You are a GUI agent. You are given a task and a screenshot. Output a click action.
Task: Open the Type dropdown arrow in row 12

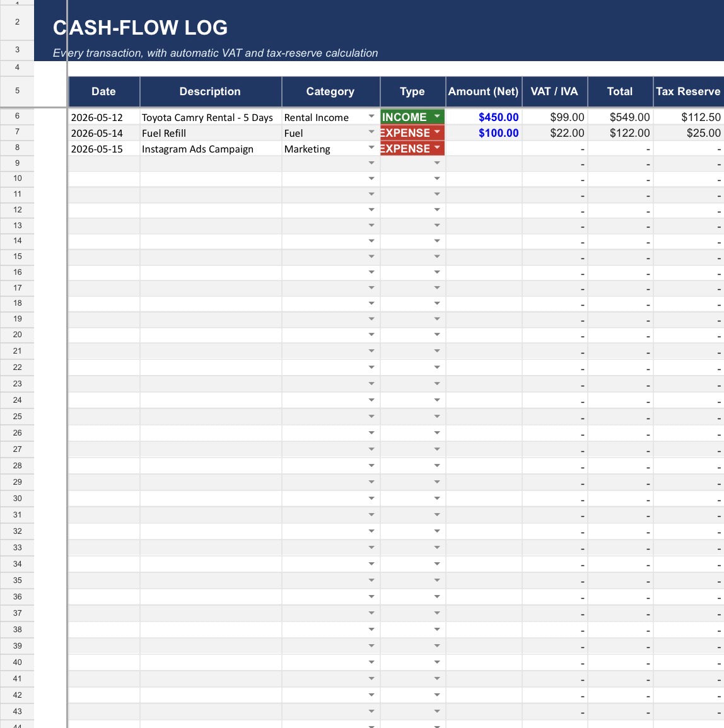coord(437,210)
